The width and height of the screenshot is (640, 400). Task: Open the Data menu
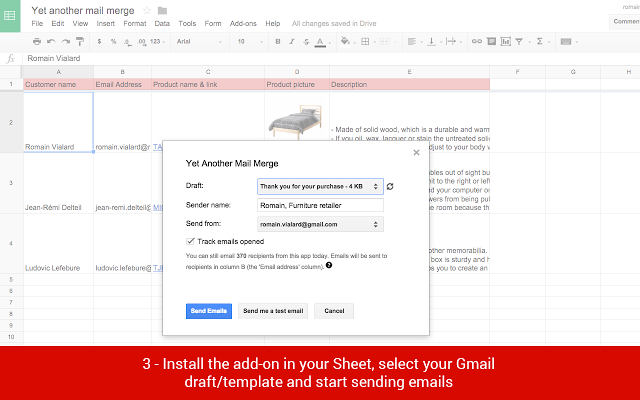coord(162,24)
